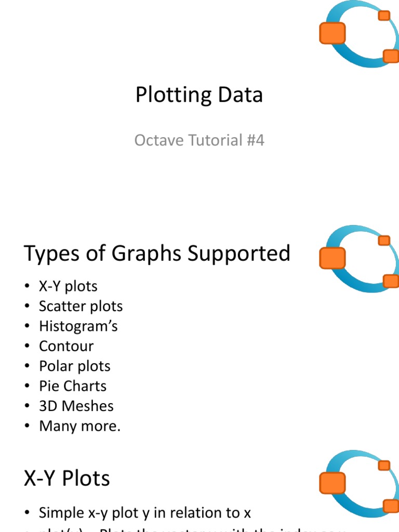Select the Plotting Data title
The width and height of the screenshot is (399, 532).
coord(199,95)
